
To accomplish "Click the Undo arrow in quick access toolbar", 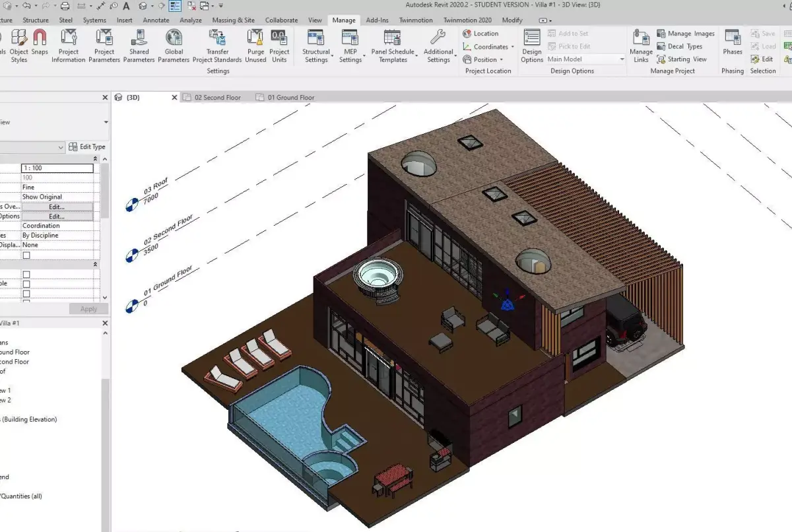I will pyautogui.click(x=26, y=6).
